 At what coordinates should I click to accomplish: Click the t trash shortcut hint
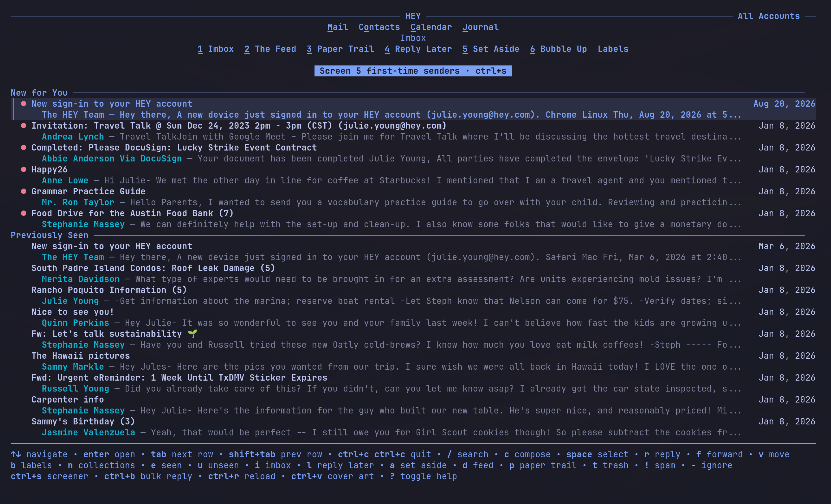click(x=611, y=465)
